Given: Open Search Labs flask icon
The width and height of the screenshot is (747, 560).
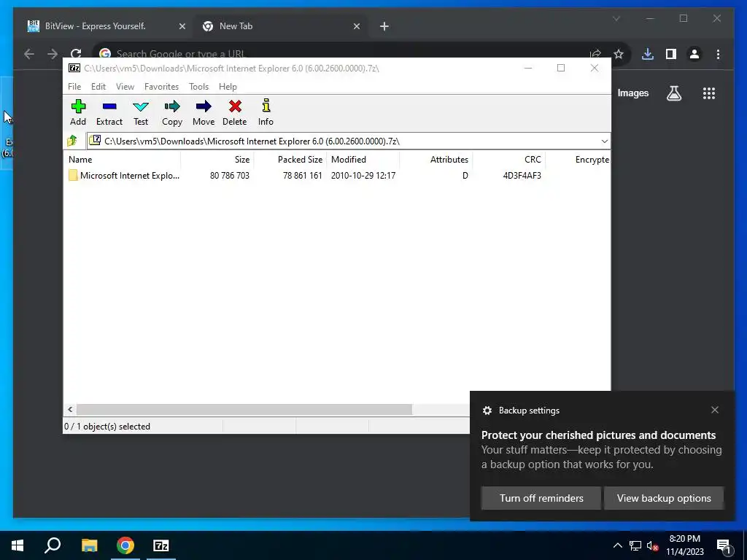Looking at the screenshot, I should pyautogui.click(x=673, y=93).
